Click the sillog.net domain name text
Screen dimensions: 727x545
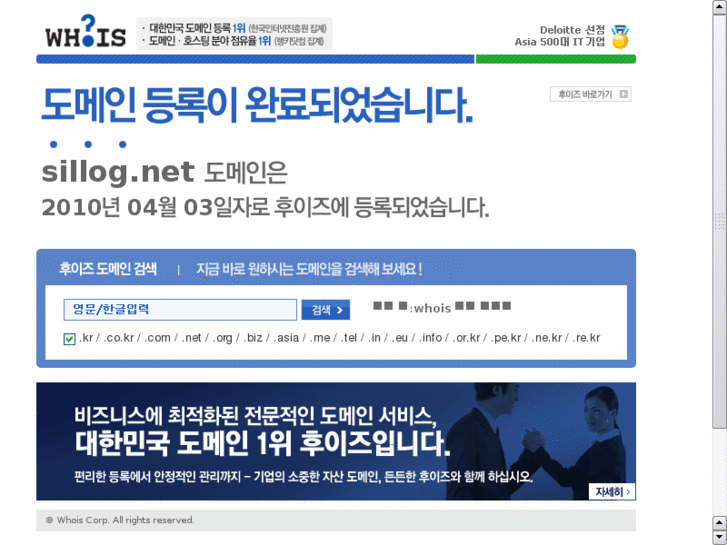118,172
